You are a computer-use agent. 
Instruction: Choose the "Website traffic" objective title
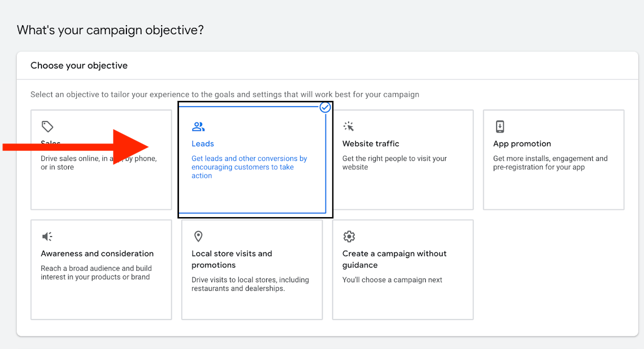point(371,143)
